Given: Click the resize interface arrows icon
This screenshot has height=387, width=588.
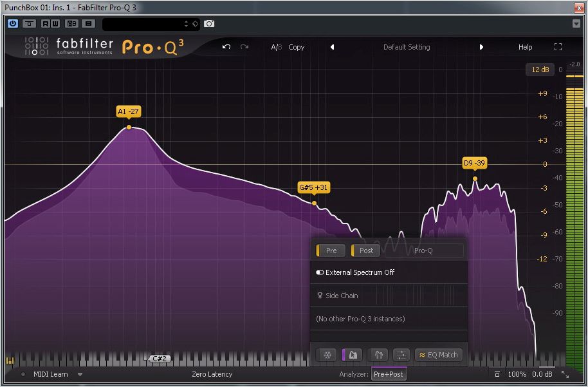Looking at the screenshot, I should tap(565, 374).
